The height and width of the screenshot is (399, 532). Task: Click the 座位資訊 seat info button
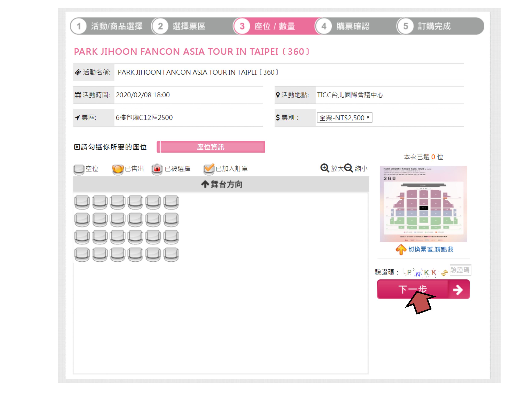click(x=211, y=147)
